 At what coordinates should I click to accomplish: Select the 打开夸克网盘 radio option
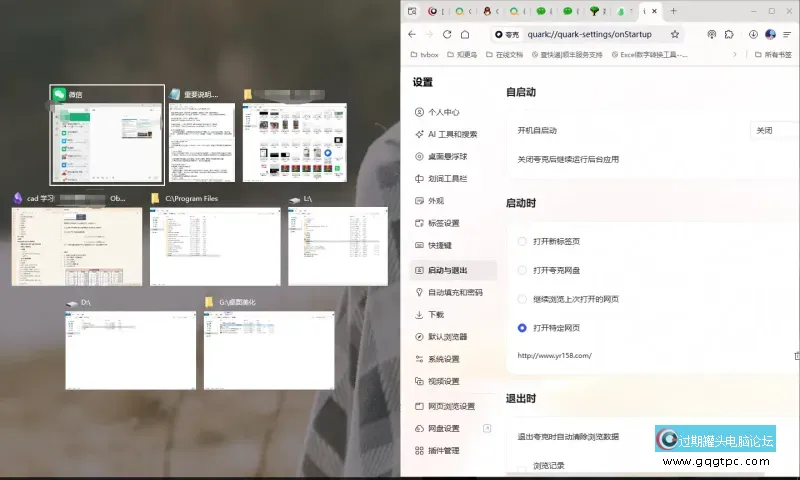click(x=522, y=270)
